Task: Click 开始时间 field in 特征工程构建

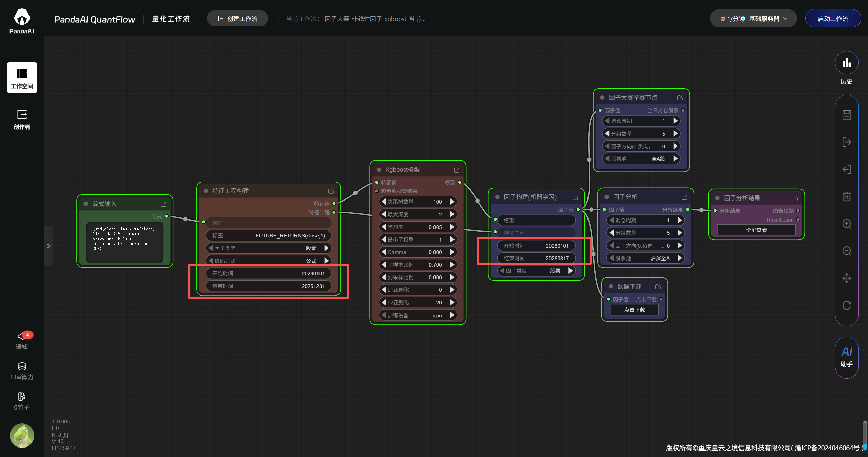Action: (268, 273)
